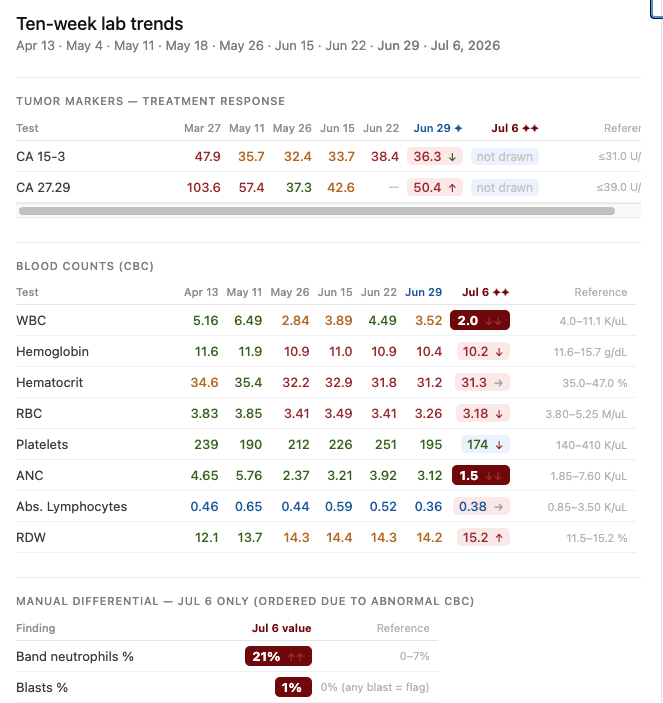This screenshot has width=663, height=703.
Task: Click the 'not drawn' badge in CA 15-3 row
Action: (x=505, y=156)
